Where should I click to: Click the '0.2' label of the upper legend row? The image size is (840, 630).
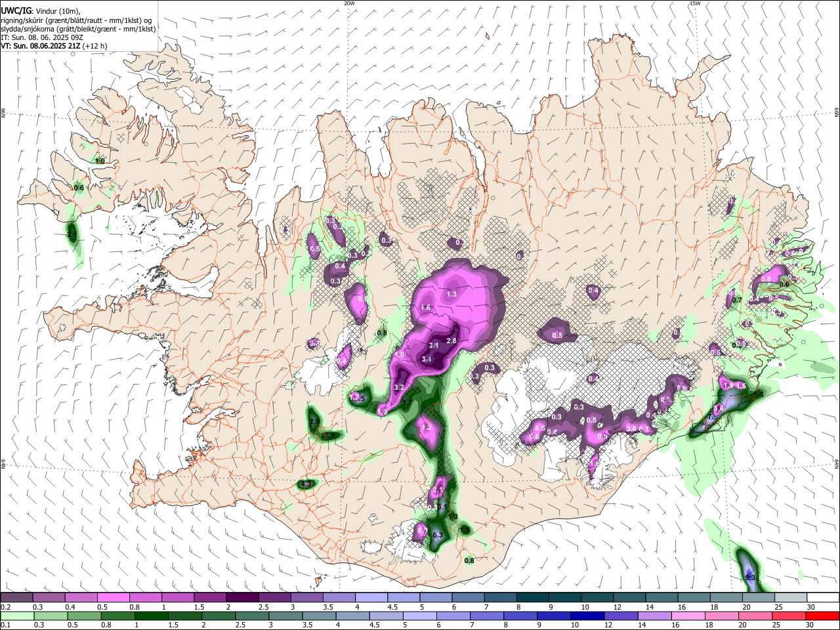5,607
